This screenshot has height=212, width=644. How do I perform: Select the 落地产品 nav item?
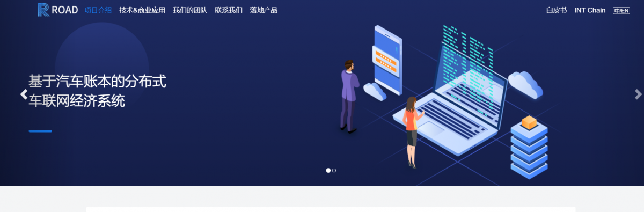pos(264,10)
